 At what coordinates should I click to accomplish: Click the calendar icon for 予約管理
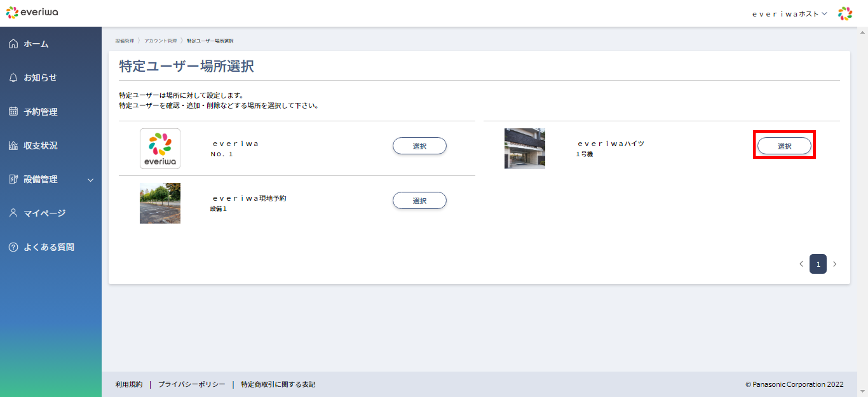click(x=13, y=111)
